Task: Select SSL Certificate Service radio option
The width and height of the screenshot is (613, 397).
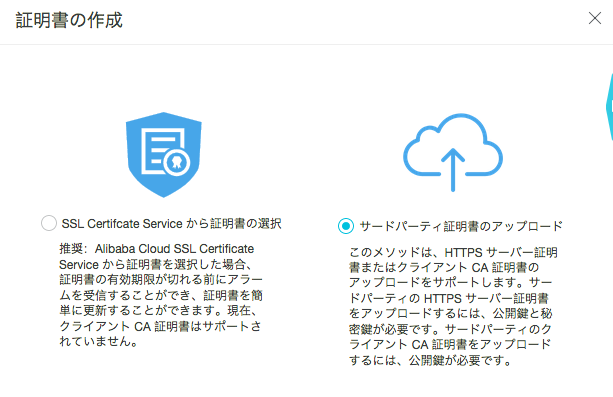Action: point(49,223)
